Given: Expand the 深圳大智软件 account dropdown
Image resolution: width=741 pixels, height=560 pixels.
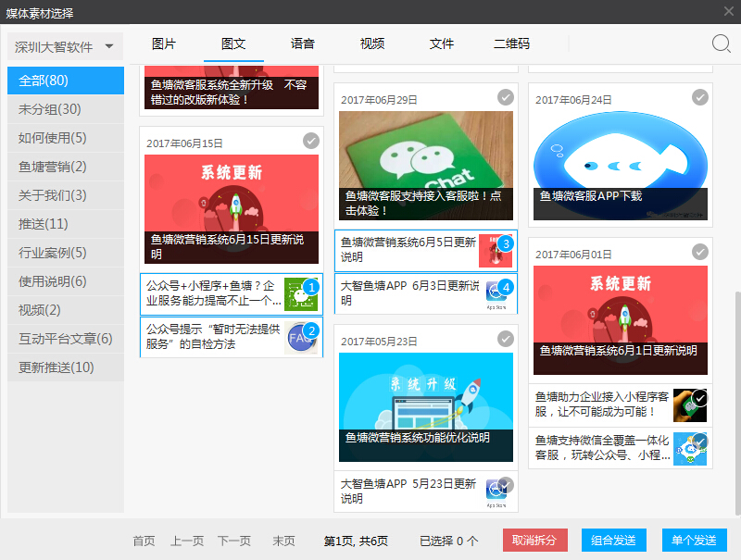Looking at the screenshot, I should [65, 46].
